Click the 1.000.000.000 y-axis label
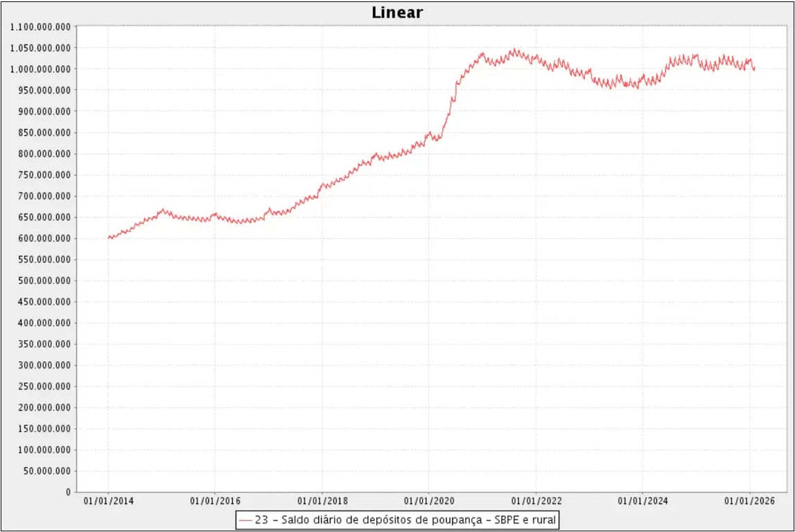Image resolution: width=795 pixels, height=532 pixels. [x=41, y=69]
